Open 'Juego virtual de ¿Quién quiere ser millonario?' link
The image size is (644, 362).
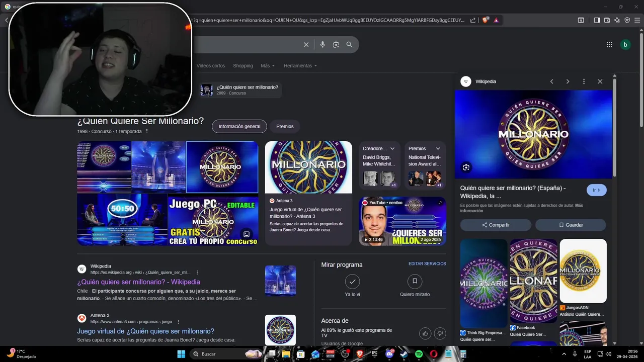click(145, 331)
